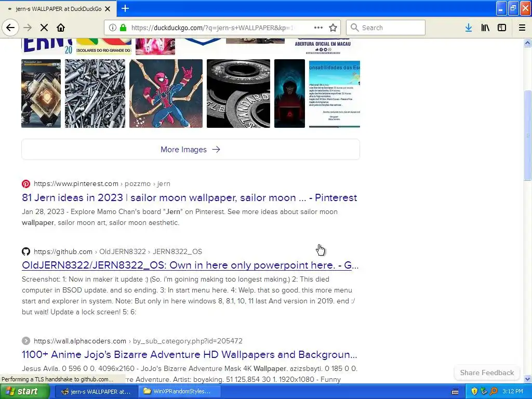The image size is (532, 399).
Task: Open the metal screws image thumbnail
Action: pos(95,94)
